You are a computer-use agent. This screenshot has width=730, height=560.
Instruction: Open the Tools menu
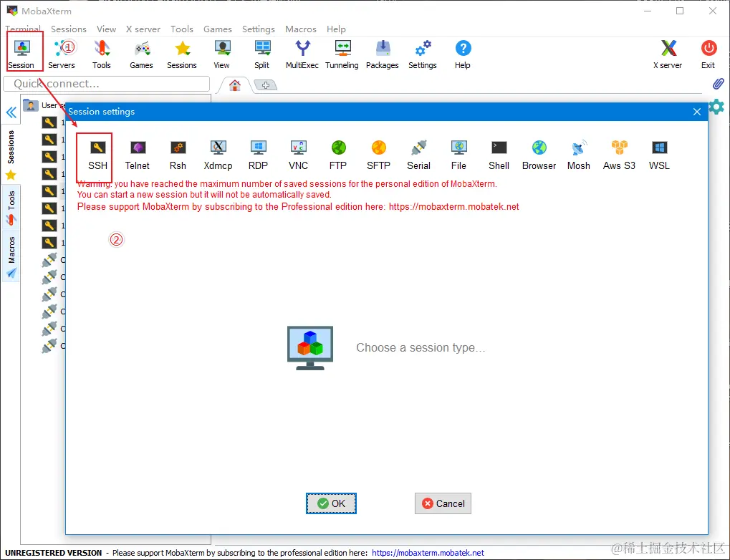pyautogui.click(x=181, y=29)
